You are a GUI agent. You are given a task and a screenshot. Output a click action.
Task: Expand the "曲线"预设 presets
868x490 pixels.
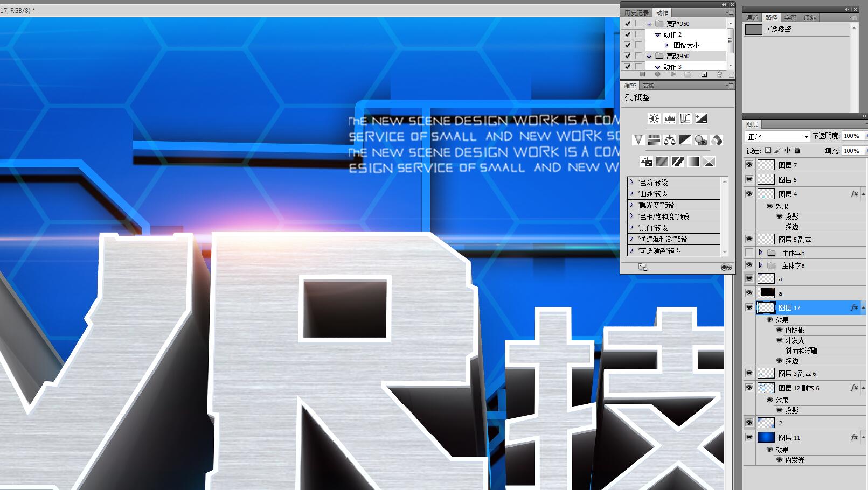(x=631, y=193)
